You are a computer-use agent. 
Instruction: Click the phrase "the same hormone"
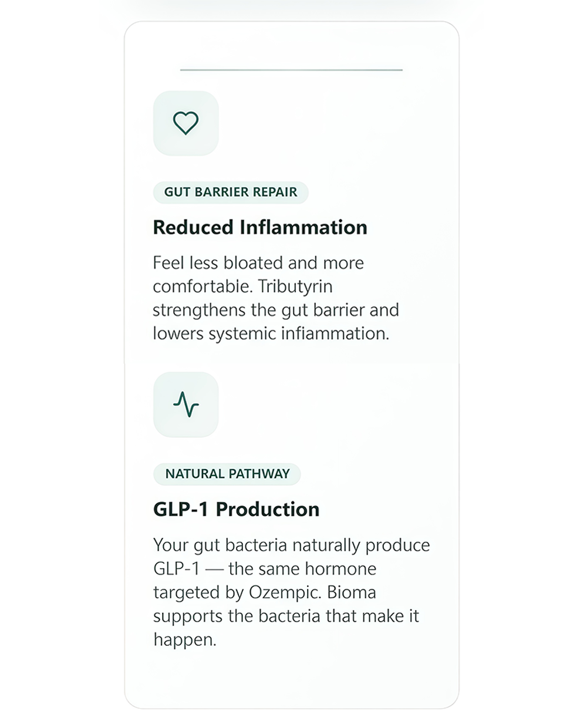click(302, 569)
